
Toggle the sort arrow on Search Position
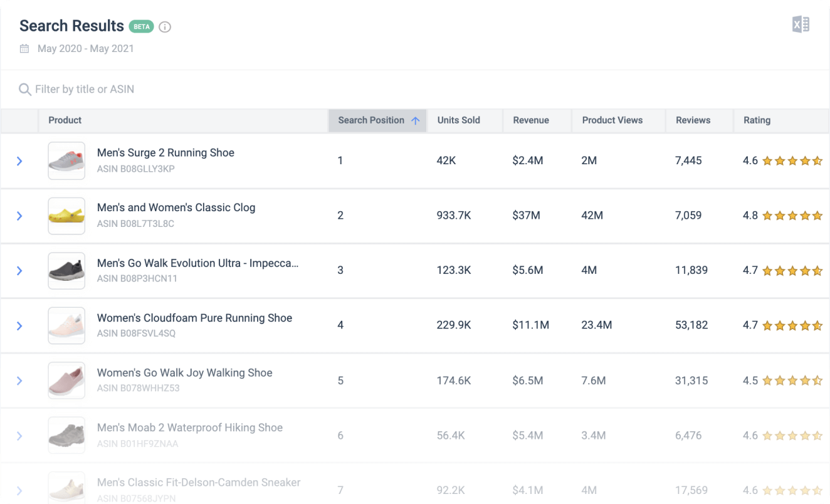pyautogui.click(x=415, y=120)
